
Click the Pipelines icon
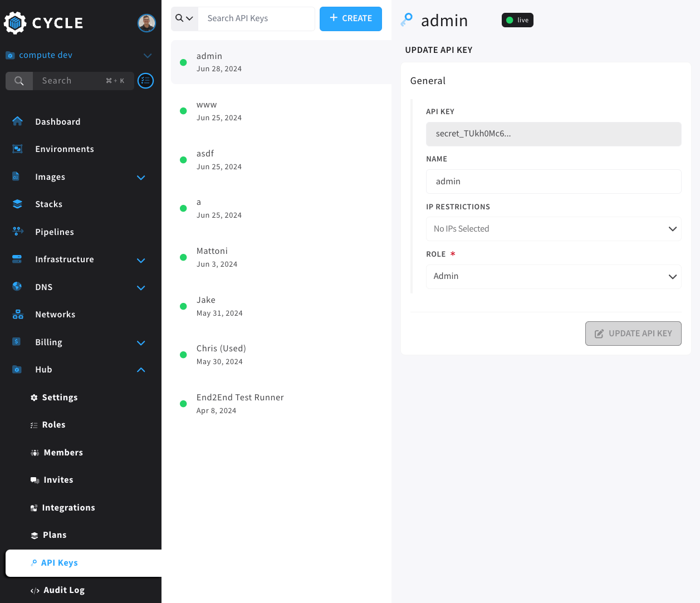tap(18, 231)
